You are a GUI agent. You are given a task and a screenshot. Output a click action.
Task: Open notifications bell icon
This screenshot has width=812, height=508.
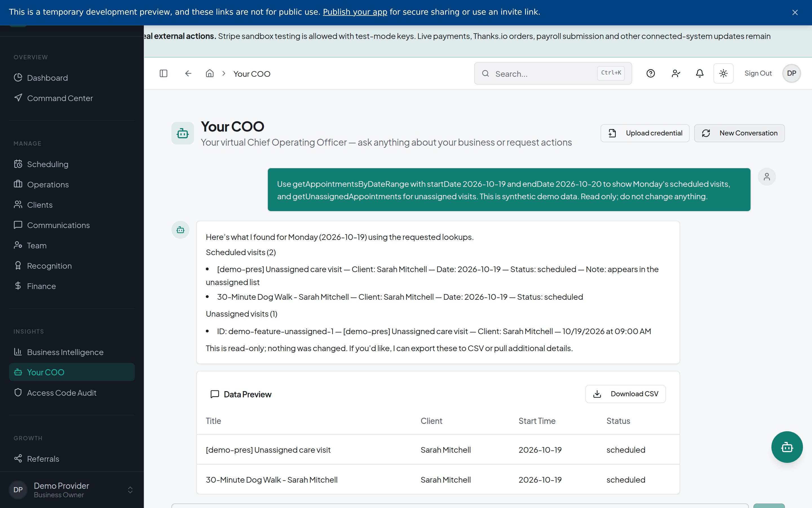click(700, 73)
